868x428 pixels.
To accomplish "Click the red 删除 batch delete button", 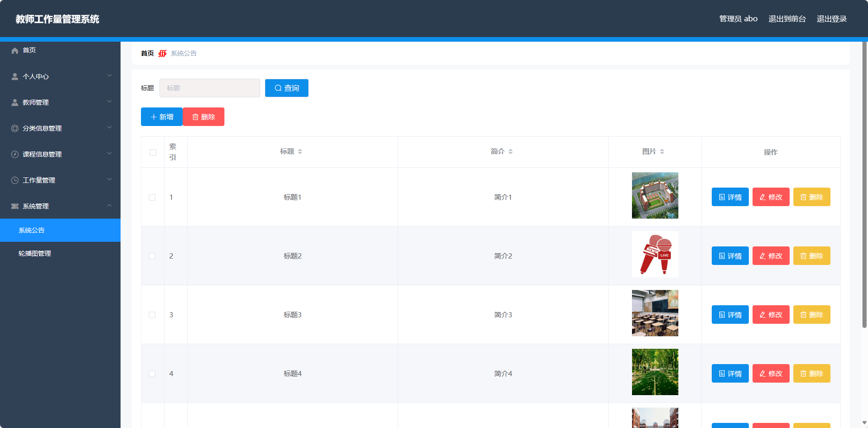I will [204, 117].
